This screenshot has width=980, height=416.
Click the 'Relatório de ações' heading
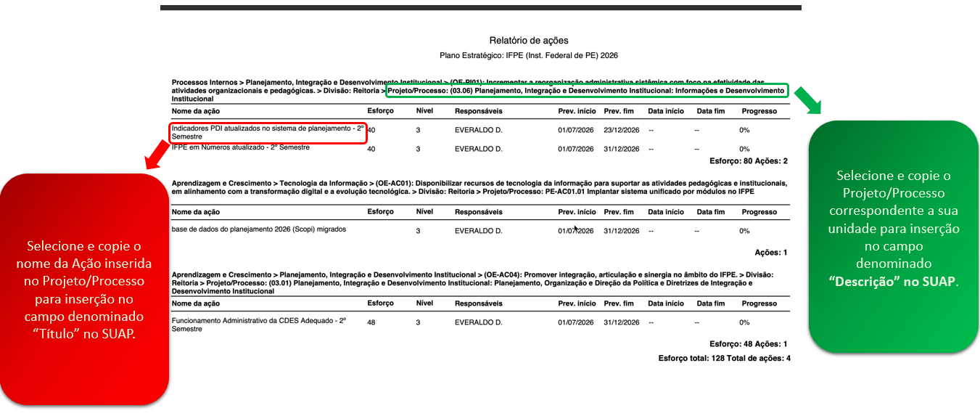click(529, 41)
